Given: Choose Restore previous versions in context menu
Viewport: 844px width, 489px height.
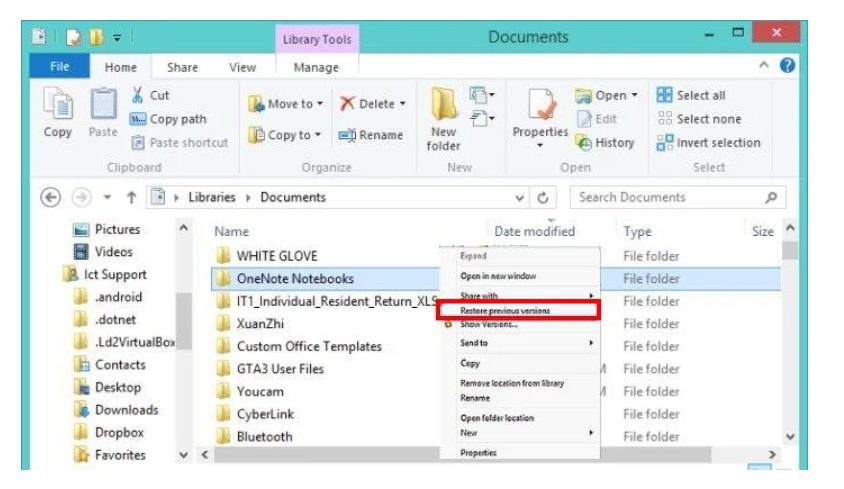Looking at the screenshot, I should [x=505, y=311].
